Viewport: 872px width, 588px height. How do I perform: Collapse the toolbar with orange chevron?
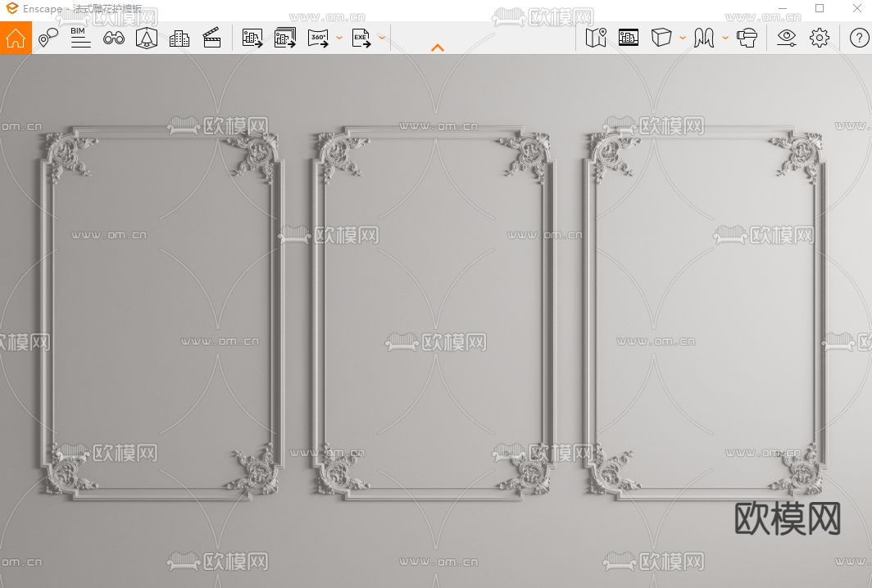click(438, 47)
